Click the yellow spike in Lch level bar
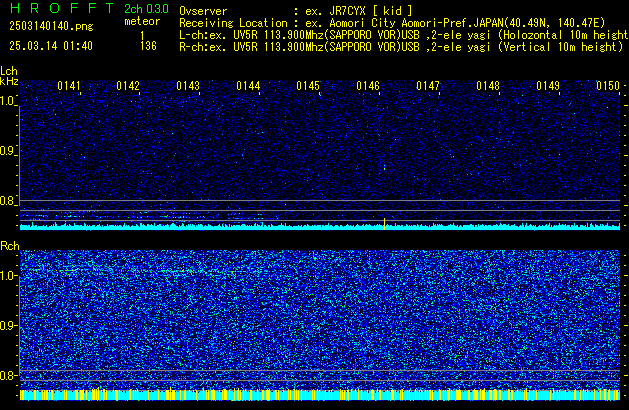The width and height of the screenshot is (629, 410). [x=384, y=223]
